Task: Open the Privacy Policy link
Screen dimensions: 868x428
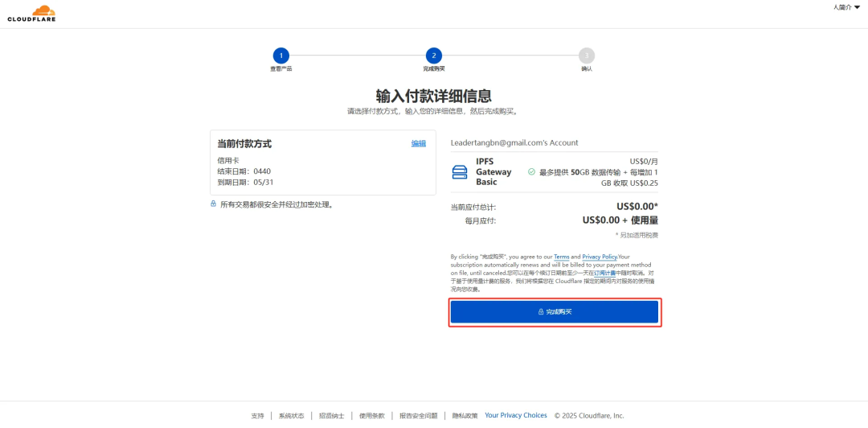Action: [x=600, y=257]
